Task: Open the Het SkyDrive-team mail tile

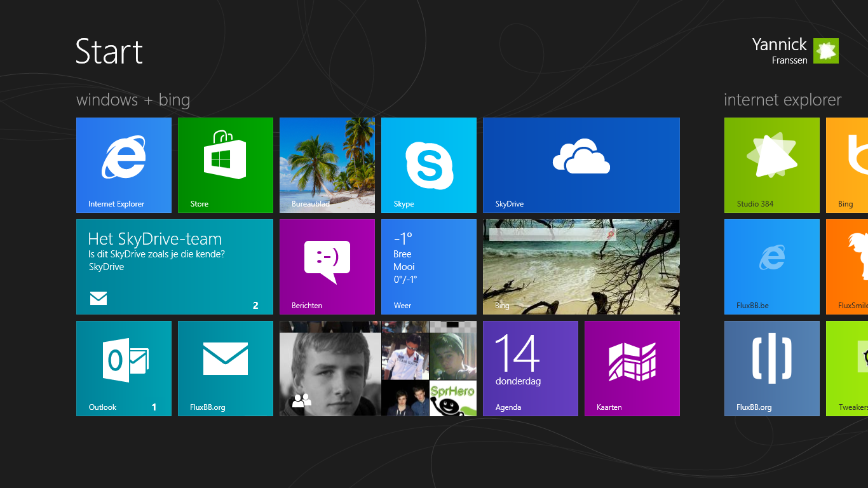Action: [175, 267]
